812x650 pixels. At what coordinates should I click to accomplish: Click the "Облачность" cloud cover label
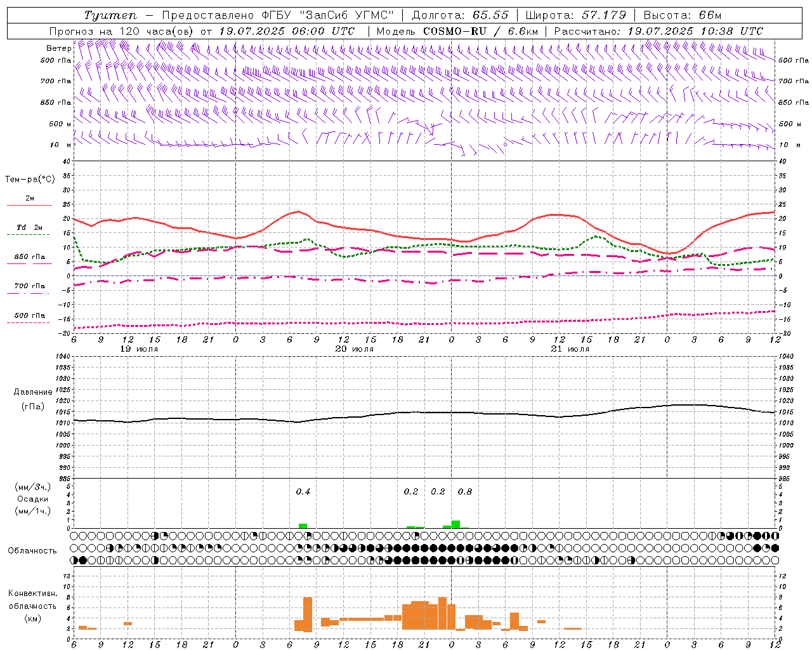click(x=32, y=550)
